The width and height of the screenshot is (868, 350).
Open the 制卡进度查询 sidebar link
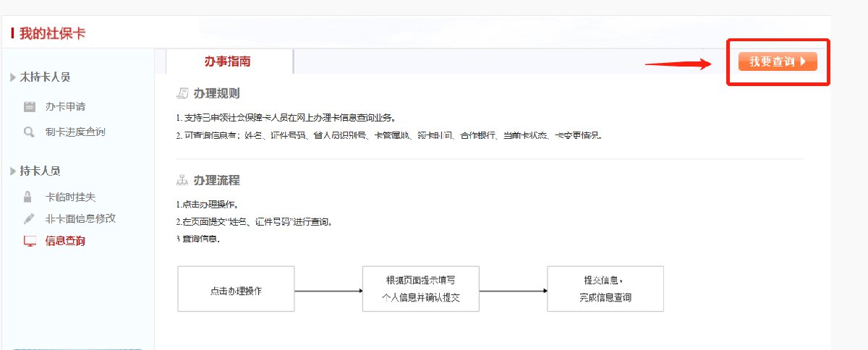pos(75,132)
